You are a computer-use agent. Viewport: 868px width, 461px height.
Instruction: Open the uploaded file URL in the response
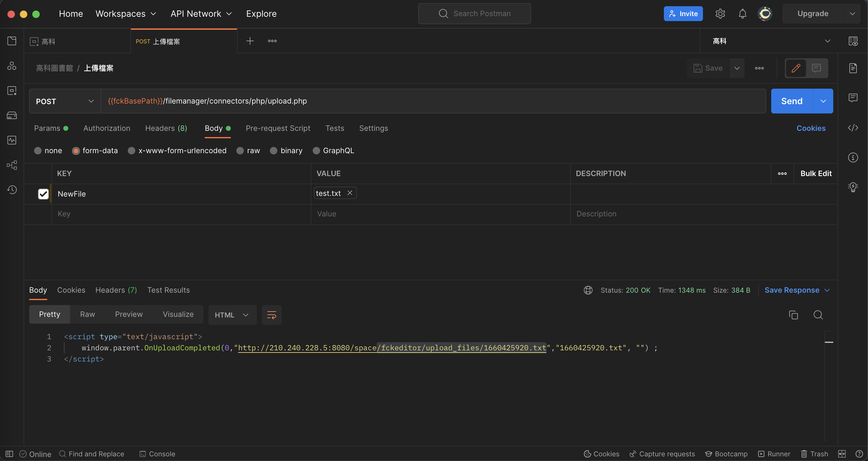pos(392,348)
